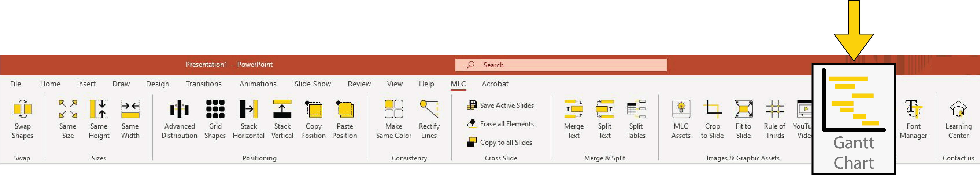Click Merge Text icon
This screenshot has height=179, width=980.
573,109
